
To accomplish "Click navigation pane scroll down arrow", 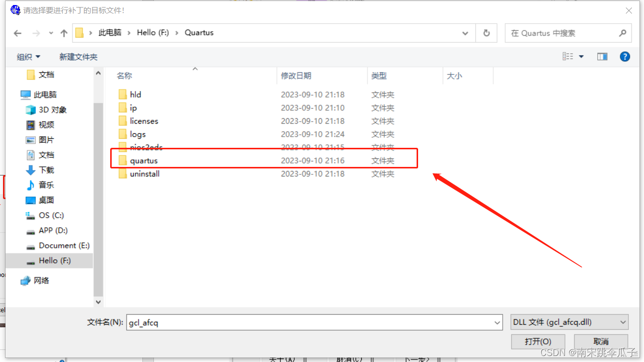I will [98, 302].
